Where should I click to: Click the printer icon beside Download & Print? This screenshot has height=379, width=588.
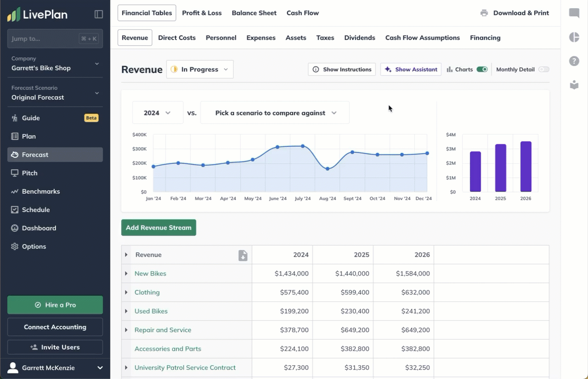click(484, 13)
